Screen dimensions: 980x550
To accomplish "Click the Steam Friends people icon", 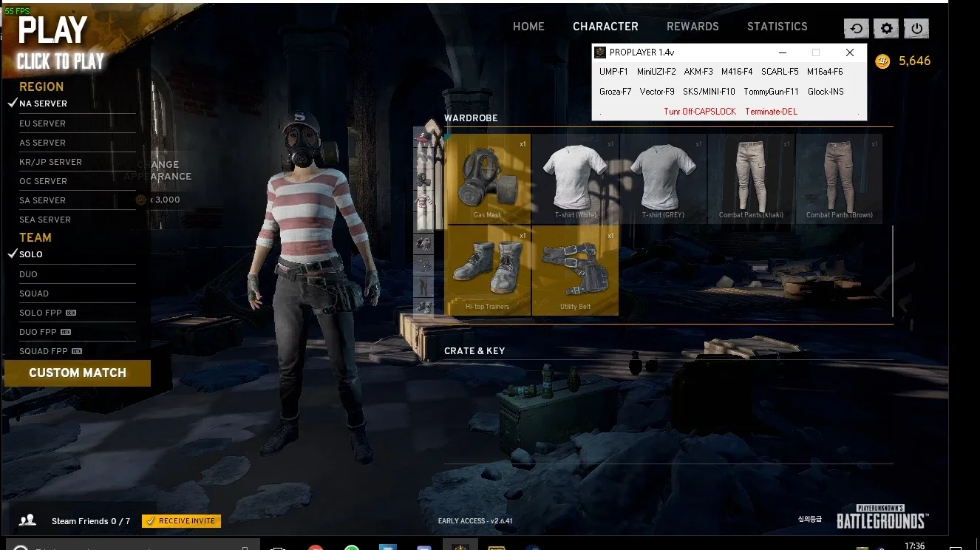I will click(x=27, y=520).
